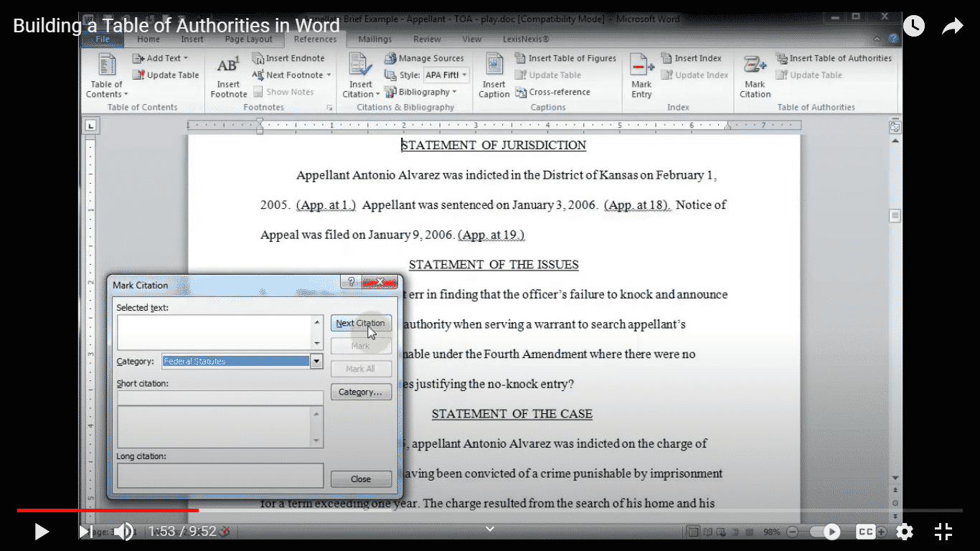Click the Long citation field
The width and height of the screenshot is (980, 551).
coord(220,475)
